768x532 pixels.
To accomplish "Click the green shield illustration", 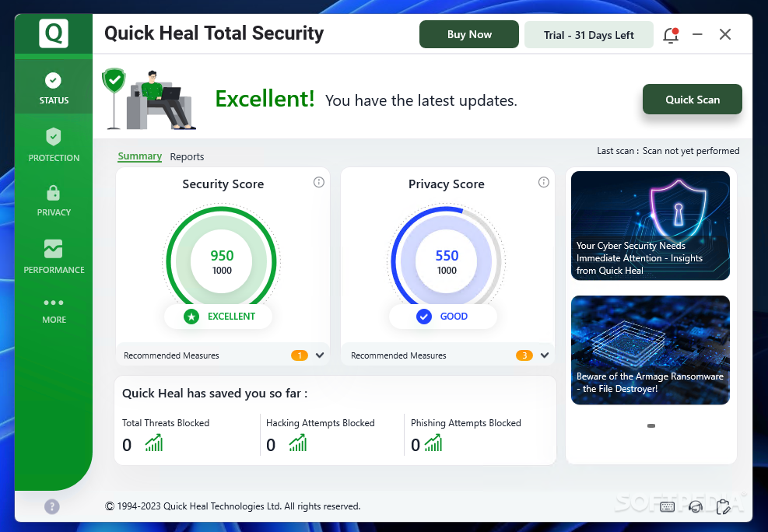I will pos(114,80).
